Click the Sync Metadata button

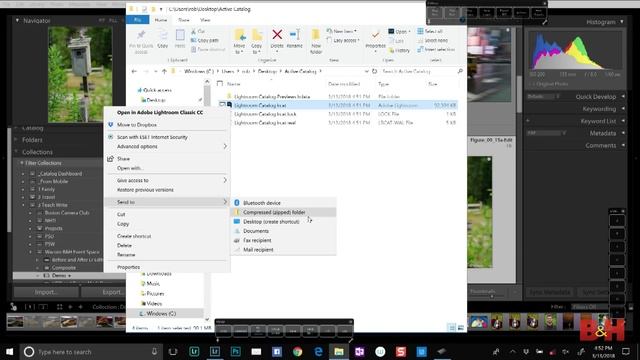[550, 292]
